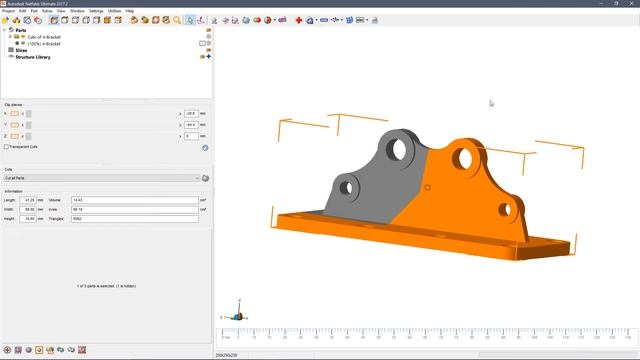Screen dimensions: 640x360
Task: Click the Length value field
Action: point(28,200)
